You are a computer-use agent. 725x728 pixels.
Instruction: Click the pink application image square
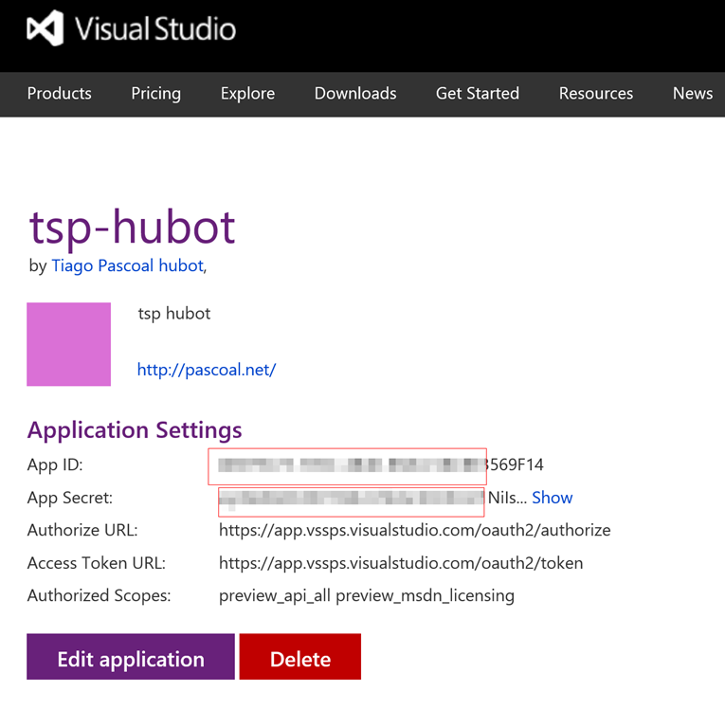(68, 344)
